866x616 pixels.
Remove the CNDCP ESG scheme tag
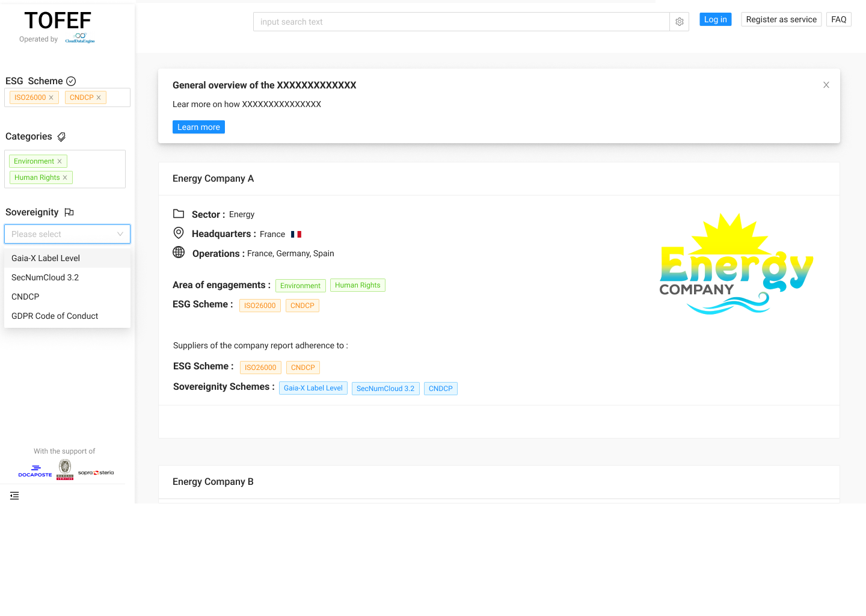[99, 97]
